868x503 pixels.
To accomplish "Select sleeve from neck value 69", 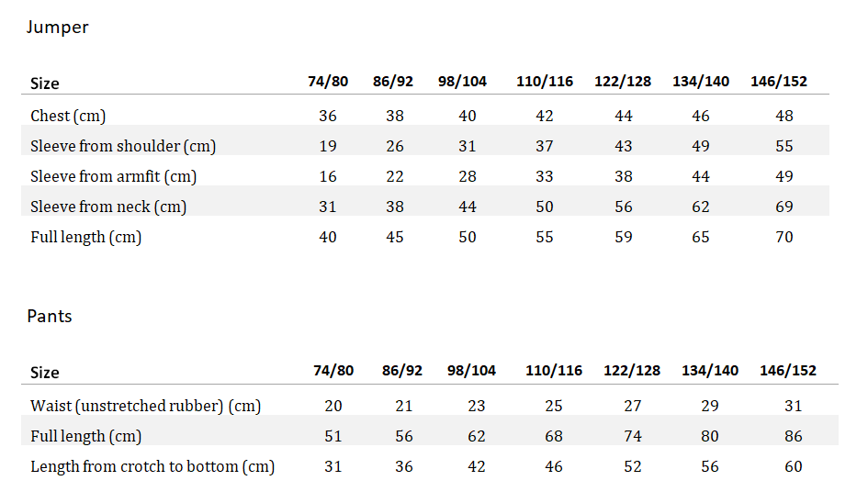I will (783, 207).
